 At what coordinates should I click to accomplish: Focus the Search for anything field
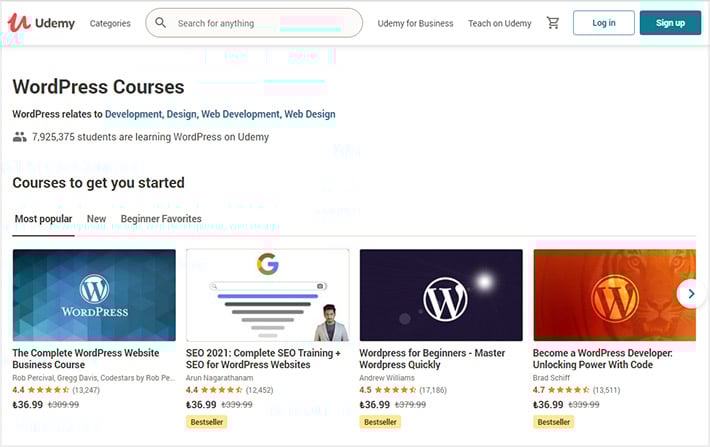coord(254,23)
